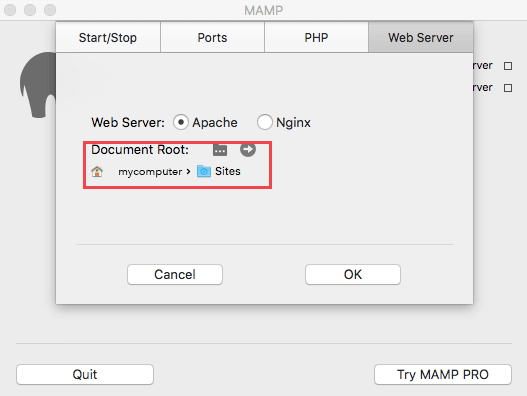Click the Sites folder name in path

point(228,171)
